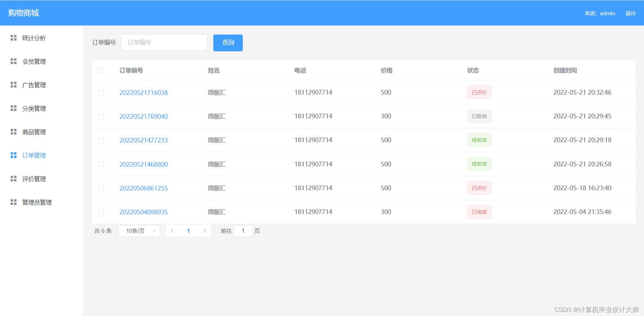Click timestamp 2022-05-04 21:35:46
644x316 pixels.
coord(582,212)
